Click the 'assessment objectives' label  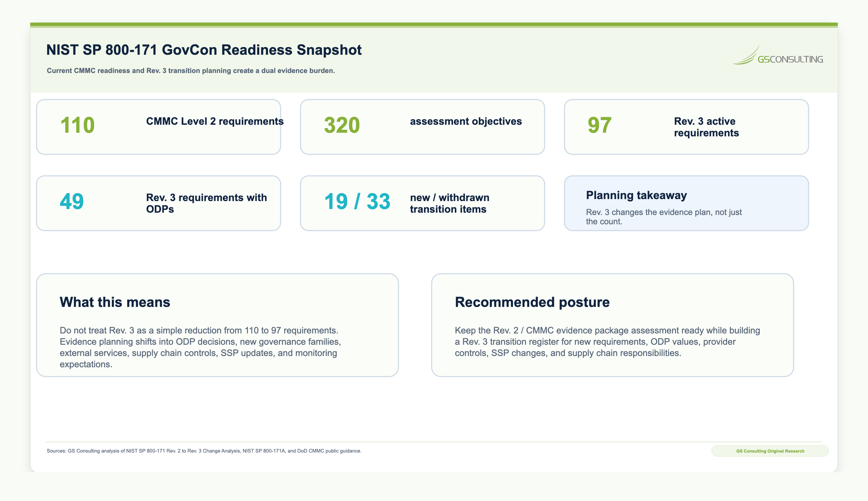tap(466, 121)
